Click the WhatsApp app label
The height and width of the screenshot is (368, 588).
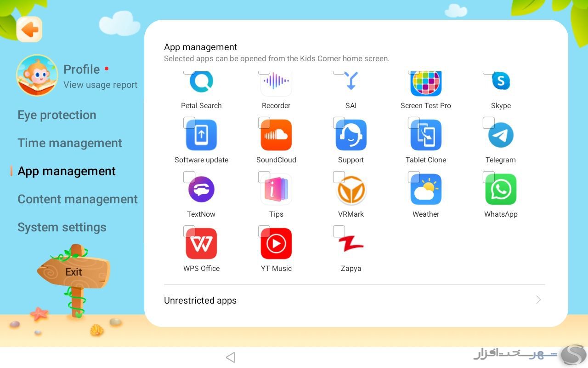pyautogui.click(x=501, y=214)
